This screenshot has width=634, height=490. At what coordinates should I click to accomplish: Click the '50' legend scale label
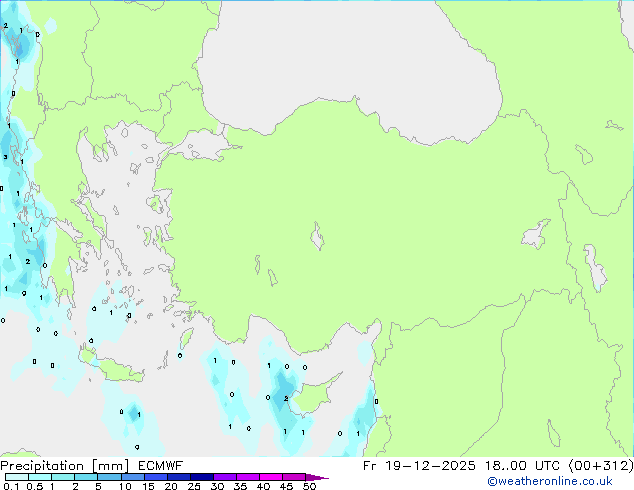309,486
